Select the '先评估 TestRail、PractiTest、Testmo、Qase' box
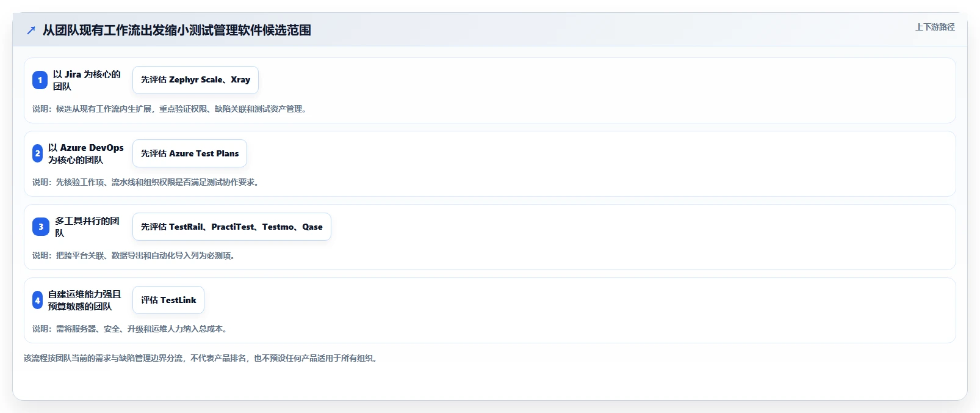 point(232,227)
